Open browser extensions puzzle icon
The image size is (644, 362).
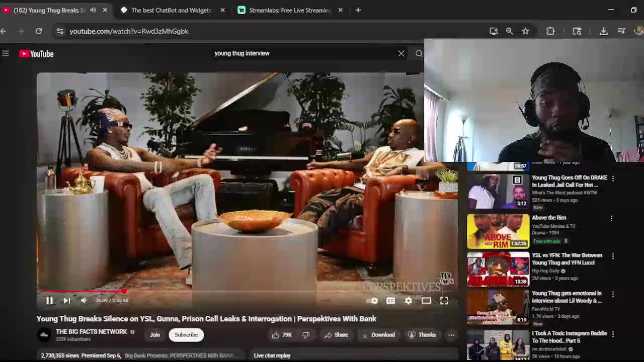click(x=550, y=31)
